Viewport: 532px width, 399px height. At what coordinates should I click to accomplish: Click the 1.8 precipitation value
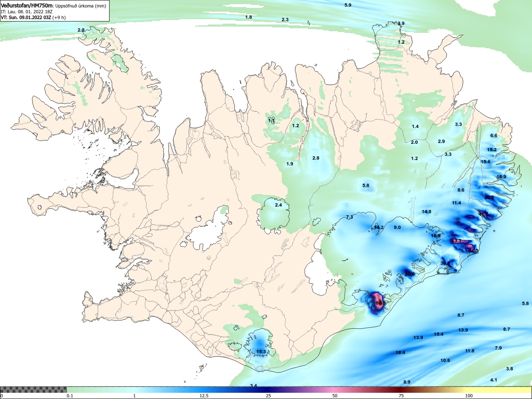pos(249,17)
